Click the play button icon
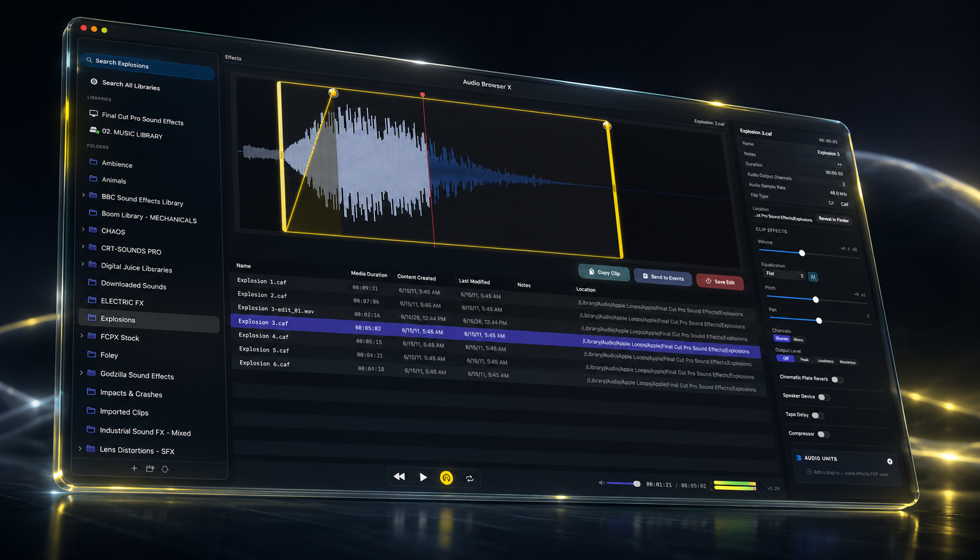 [423, 477]
